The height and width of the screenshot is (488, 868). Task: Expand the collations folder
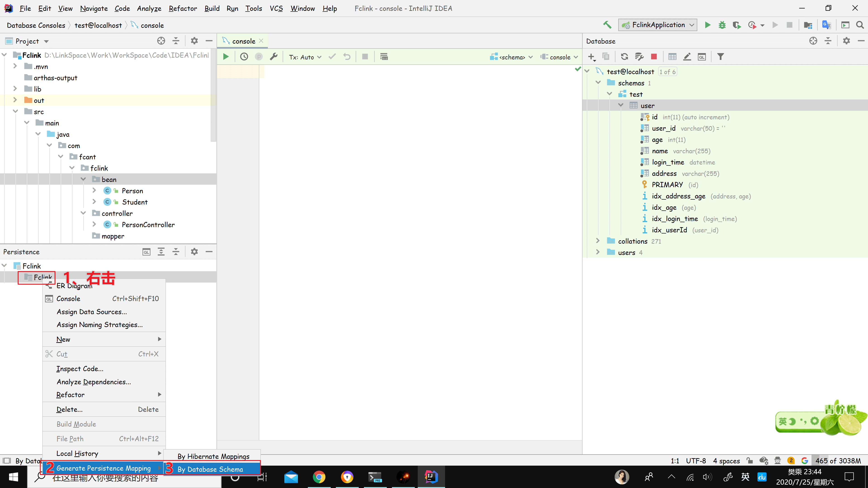598,241
